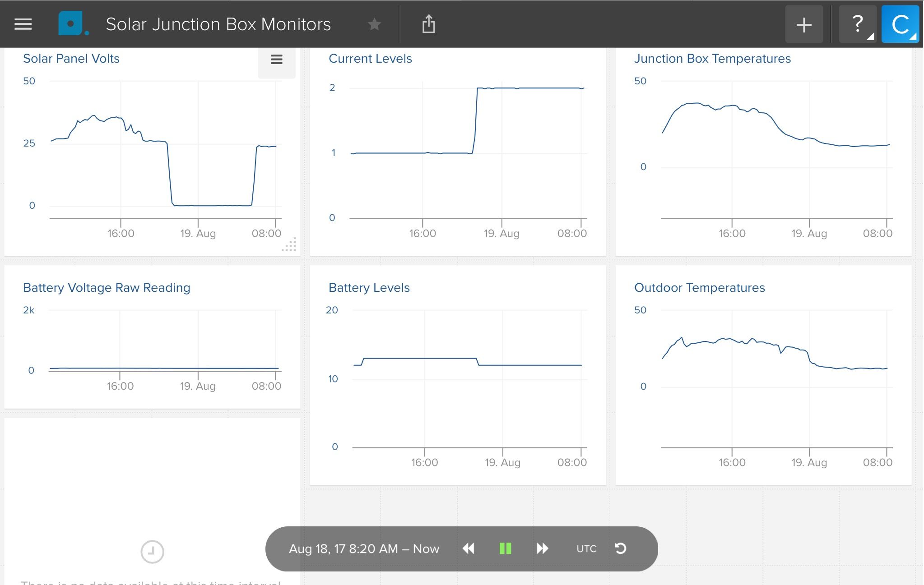This screenshot has width=924, height=585.
Task: Pause live data playback
Action: click(505, 548)
